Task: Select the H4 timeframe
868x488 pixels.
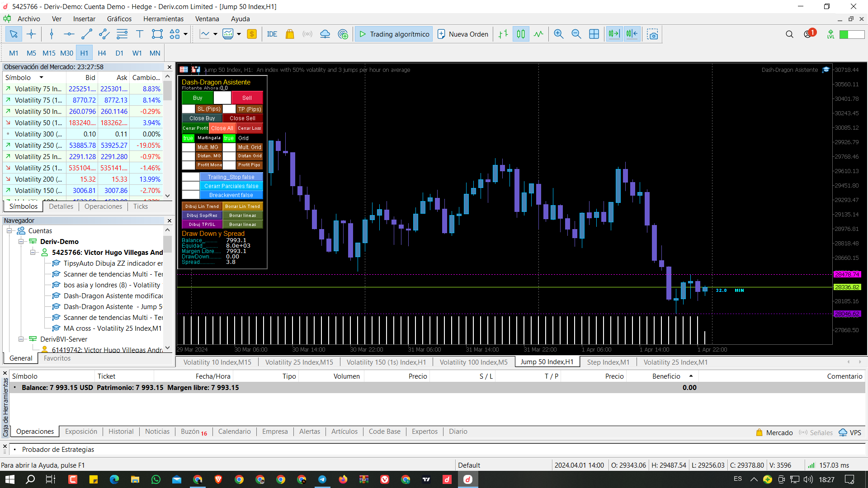Action: [102, 53]
